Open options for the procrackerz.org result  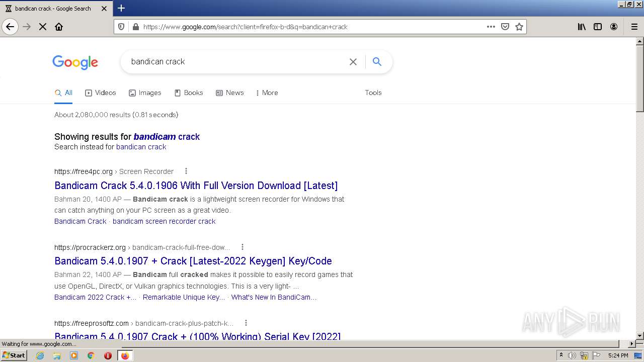[x=243, y=247]
